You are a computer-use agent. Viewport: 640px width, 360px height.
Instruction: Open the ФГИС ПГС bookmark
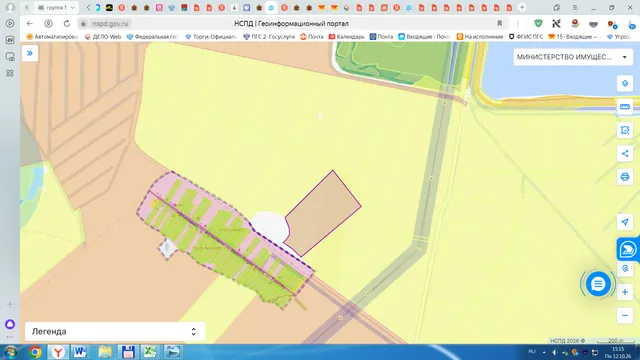pyautogui.click(x=526, y=37)
